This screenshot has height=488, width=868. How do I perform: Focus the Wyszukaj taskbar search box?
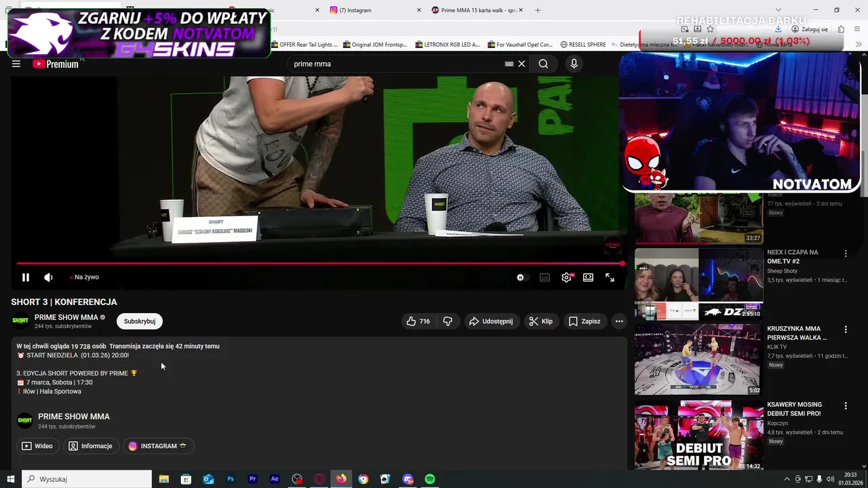tap(87, 479)
